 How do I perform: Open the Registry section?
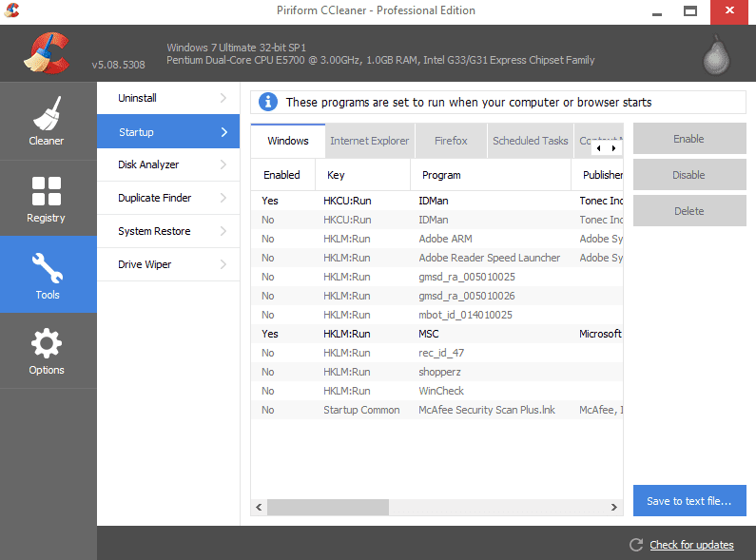click(47, 198)
